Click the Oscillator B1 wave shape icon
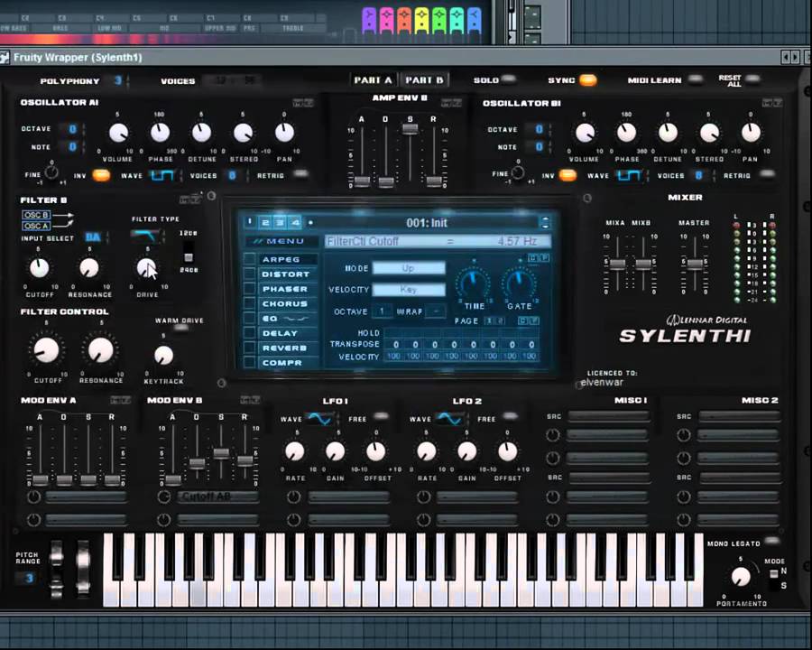812x650 pixels. pos(629,176)
